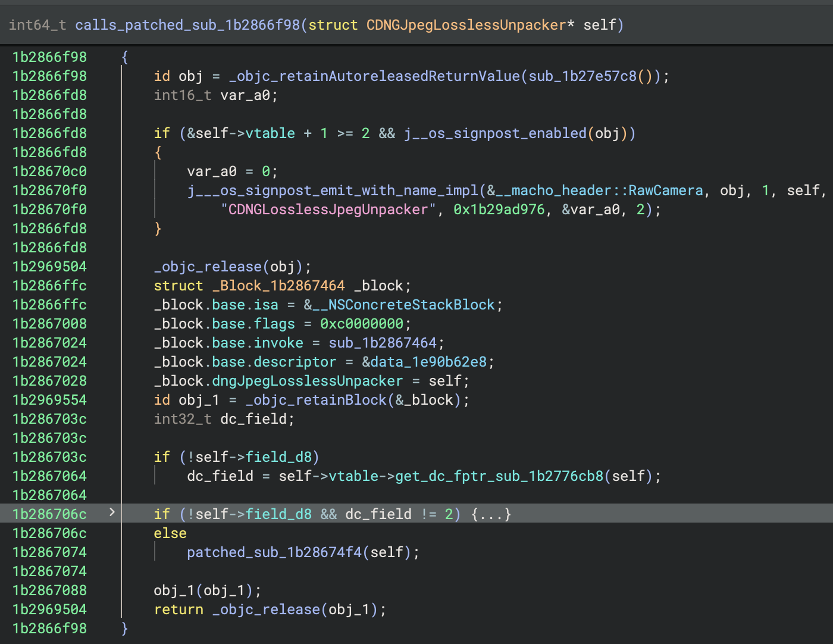Click id obj variable declaration at top
The width and height of the screenshot is (833, 644).
(x=178, y=76)
